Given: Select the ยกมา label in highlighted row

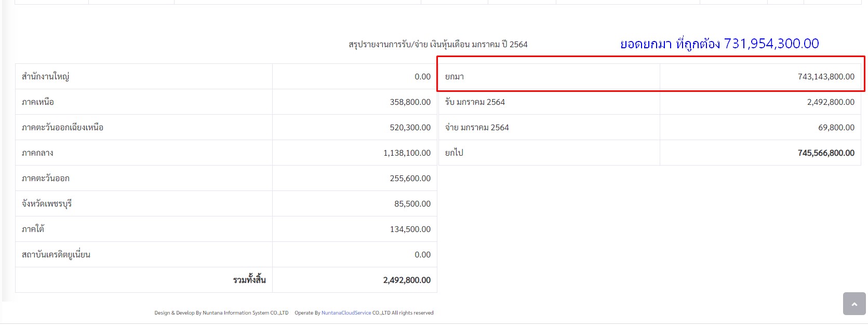Looking at the screenshot, I should (x=455, y=77).
